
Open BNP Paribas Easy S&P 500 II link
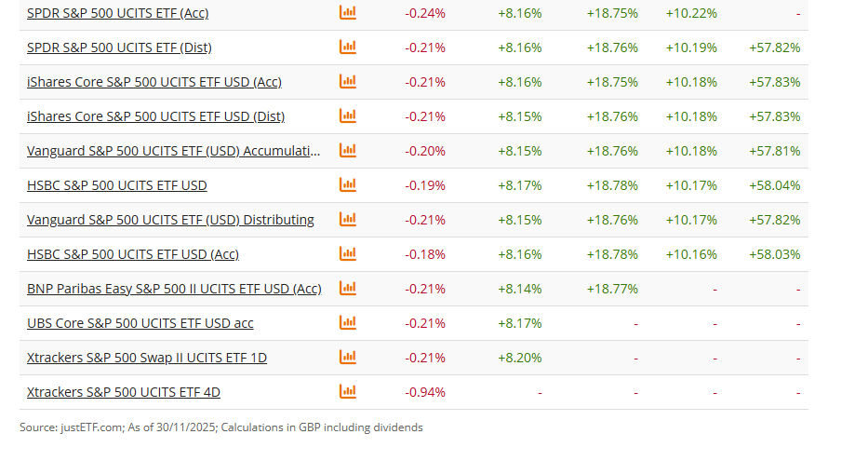pos(174,289)
